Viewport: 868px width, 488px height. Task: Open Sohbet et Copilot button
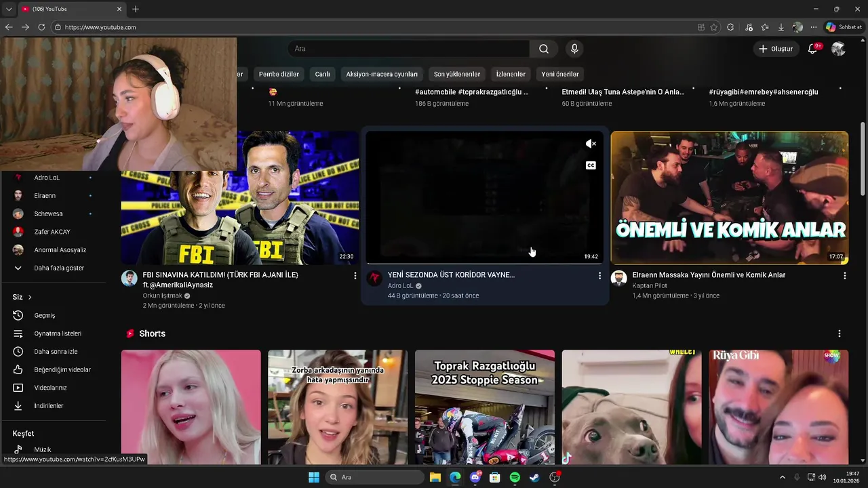click(844, 27)
